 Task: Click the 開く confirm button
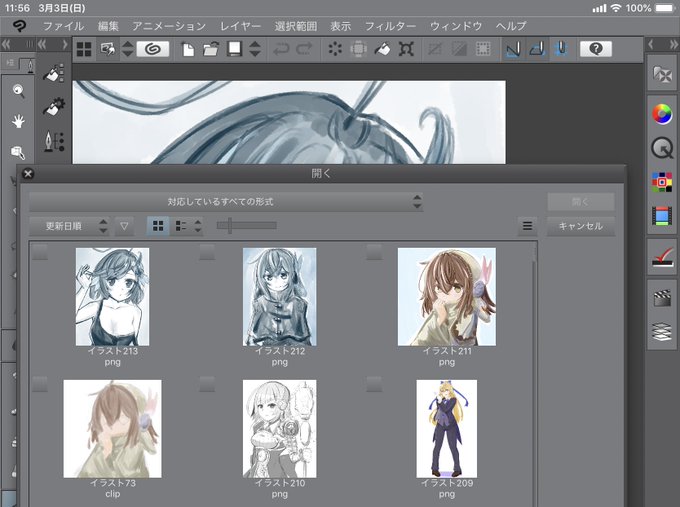tap(581, 202)
